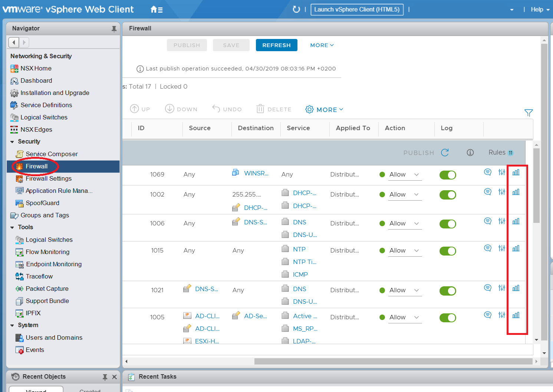Click the REFRESH button
The width and height of the screenshot is (553, 392).
coord(276,45)
